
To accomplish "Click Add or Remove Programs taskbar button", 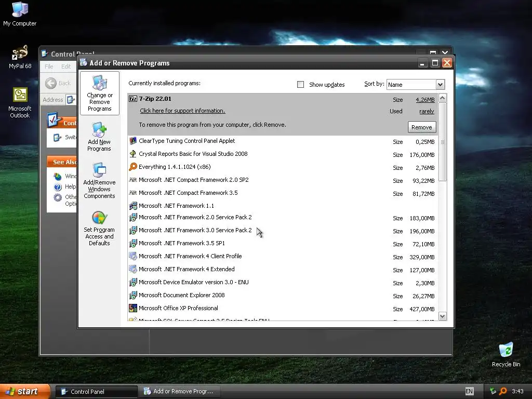I will (x=180, y=392).
